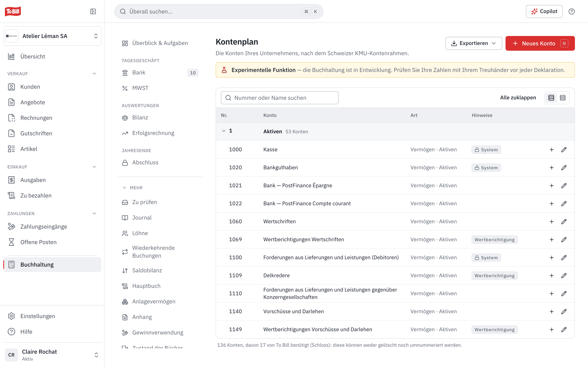The height and width of the screenshot is (368, 588).
Task: Open Journal in the accounting menu
Action: tap(160, 218)
